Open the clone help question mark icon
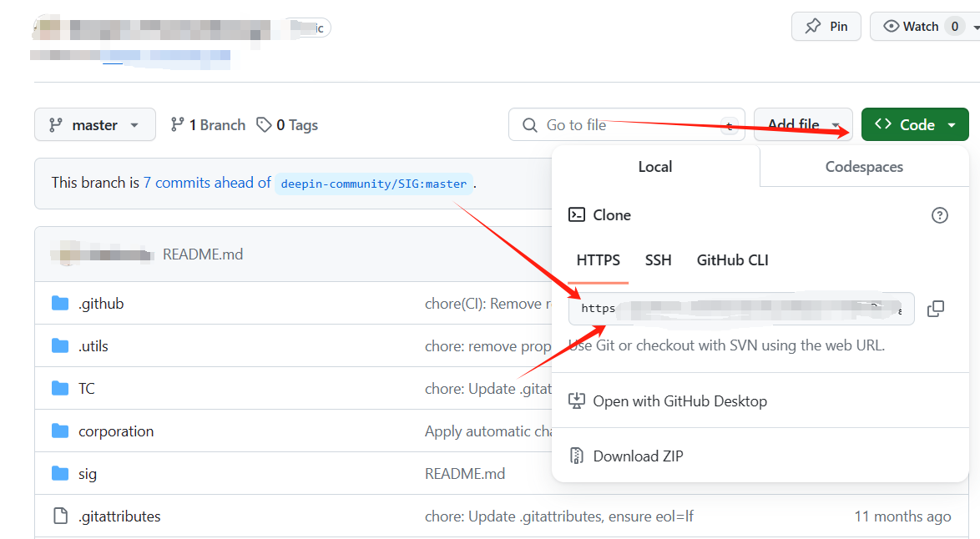This screenshot has width=980, height=539. (939, 215)
